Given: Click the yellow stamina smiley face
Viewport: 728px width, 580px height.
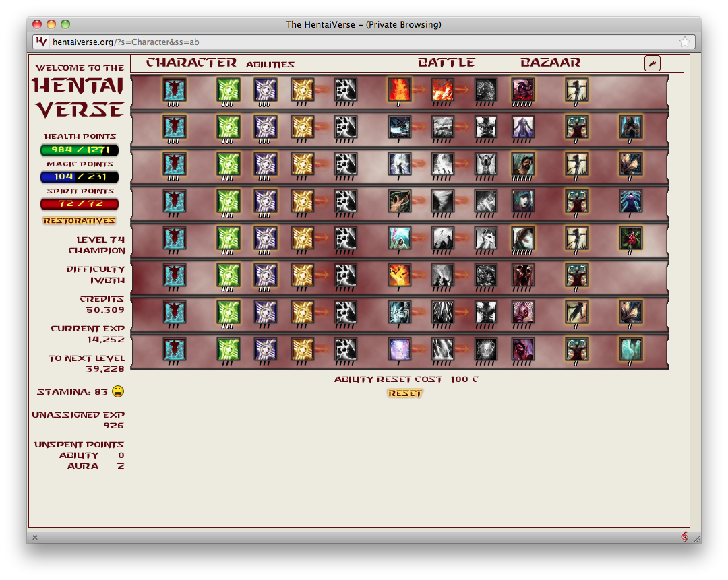Looking at the screenshot, I should 118,391.
